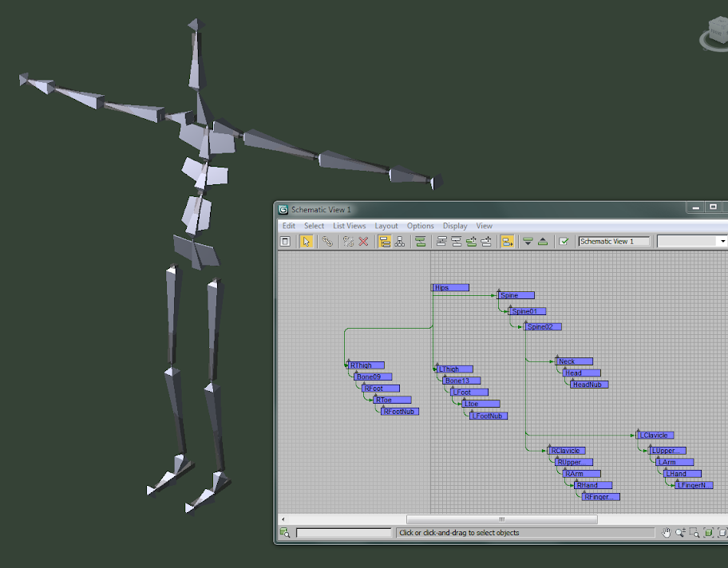The width and height of the screenshot is (728, 568).
Task: Activate the Select tool in Schematic View
Action: click(x=306, y=241)
